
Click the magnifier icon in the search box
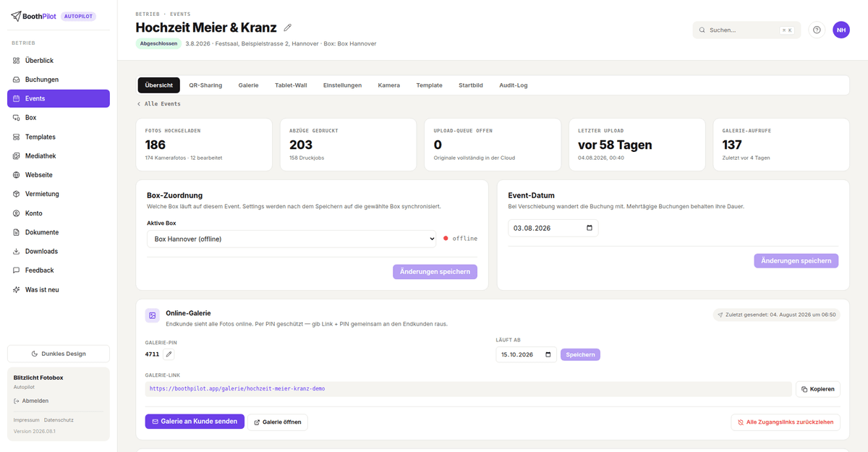pyautogui.click(x=702, y=30)
